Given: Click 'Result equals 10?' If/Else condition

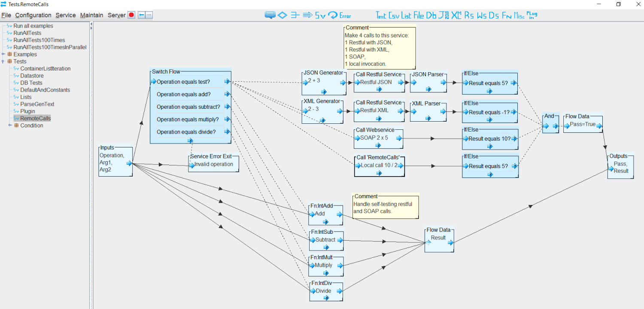Looking at the screenshot, I should [489, 139].
